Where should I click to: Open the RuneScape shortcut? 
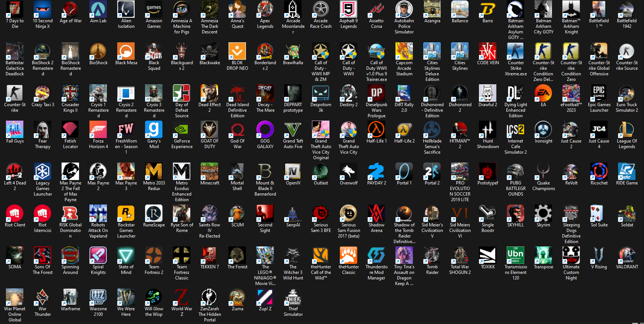[x=154, y=213]
